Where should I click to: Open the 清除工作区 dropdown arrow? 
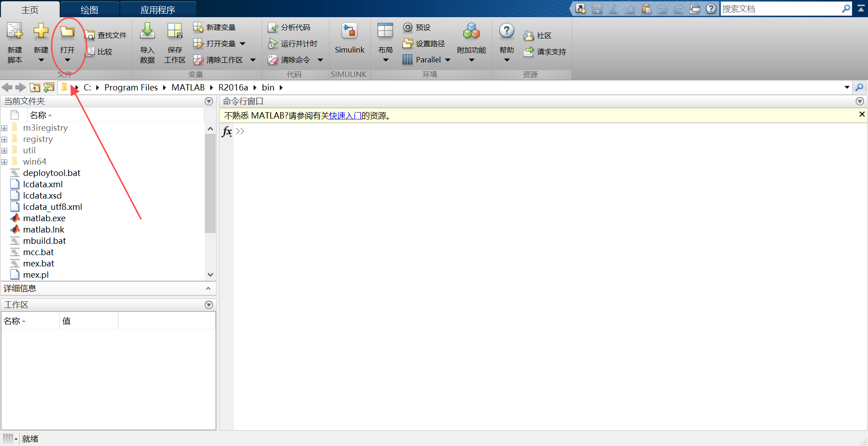tap(253, 60)
